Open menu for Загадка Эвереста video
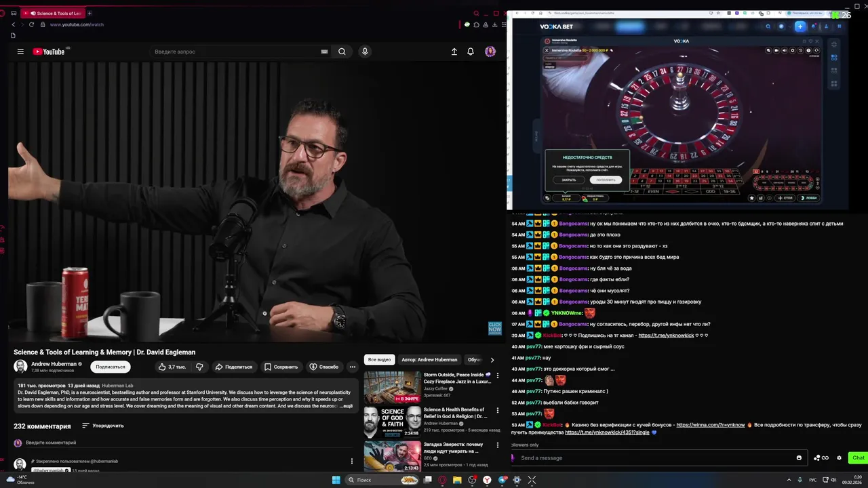 [498, 446]
